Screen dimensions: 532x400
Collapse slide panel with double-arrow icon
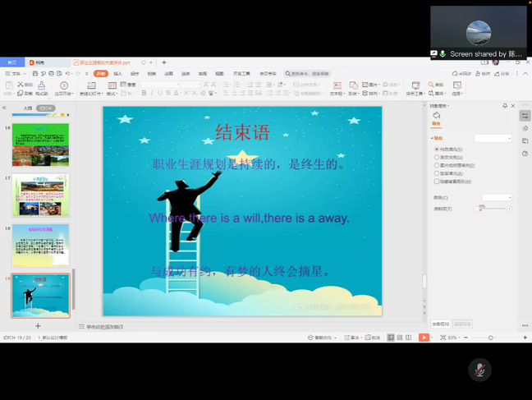tap(5, 108)
